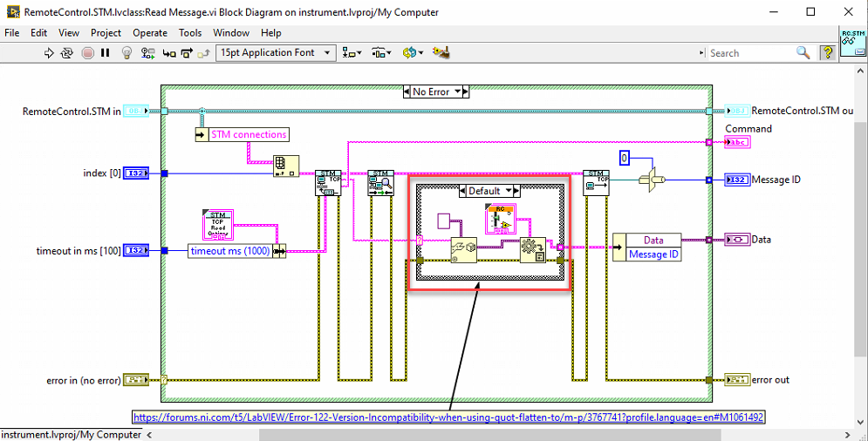Image resolution: width=868 pixels, height=441 pixels.
Task: Click the Run arrow button
Action: click(49, 53)
